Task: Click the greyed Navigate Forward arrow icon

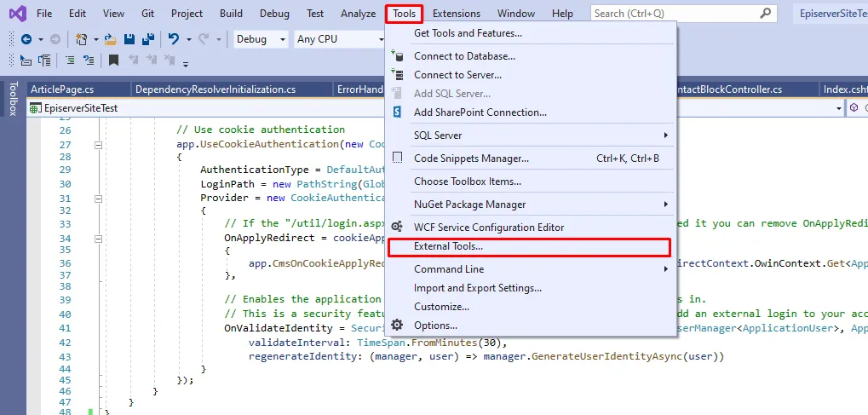Action: click(55, 39)
